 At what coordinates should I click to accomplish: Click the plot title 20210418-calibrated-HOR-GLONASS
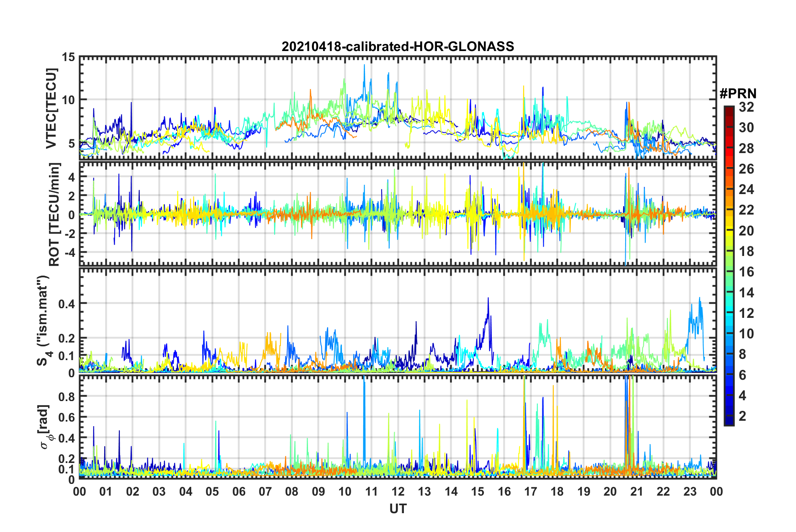click(398, 46)
